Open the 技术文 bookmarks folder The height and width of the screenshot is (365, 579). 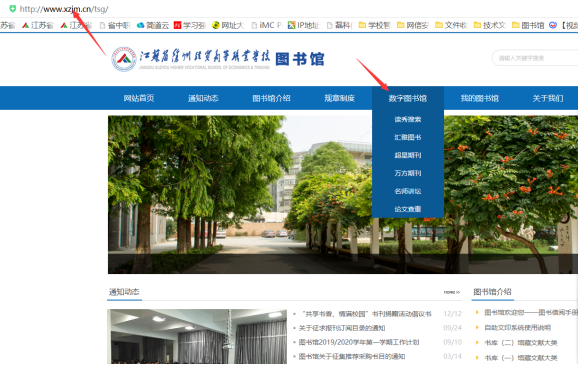489,25
